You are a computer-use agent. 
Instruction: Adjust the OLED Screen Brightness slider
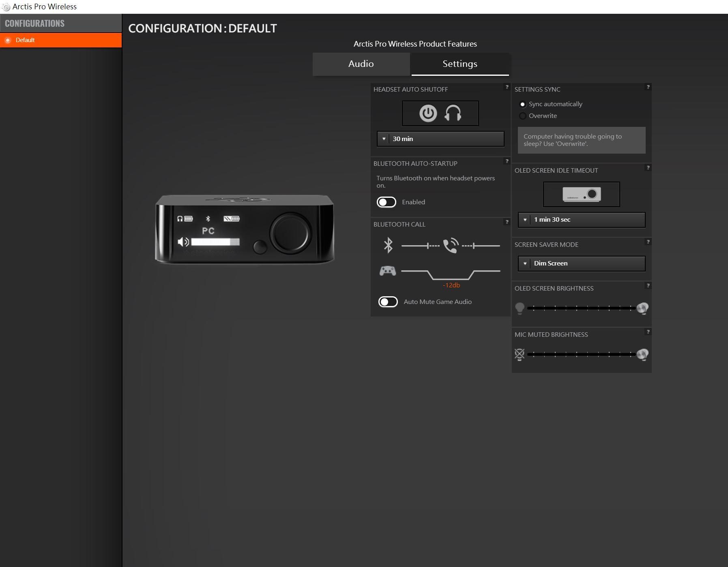point(581,308)
